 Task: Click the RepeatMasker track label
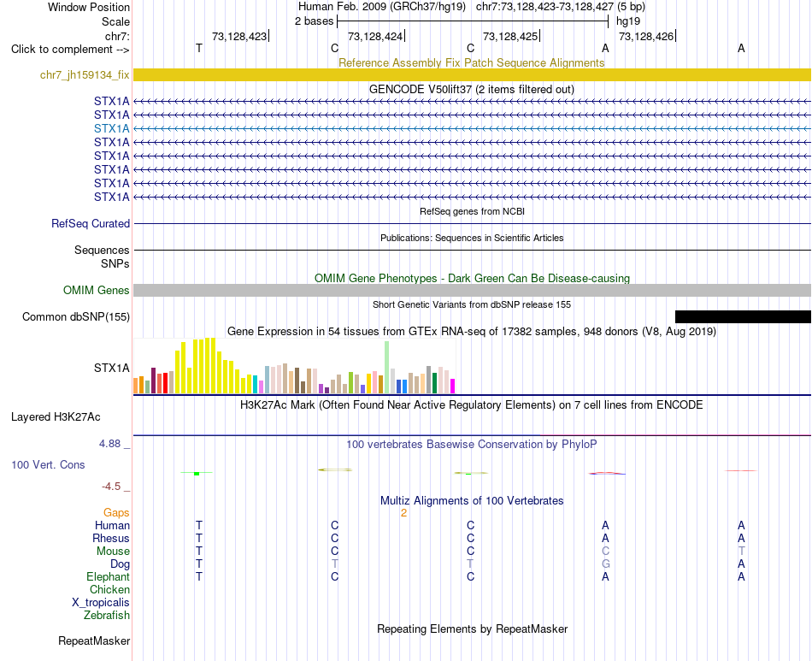coord(94,640)
